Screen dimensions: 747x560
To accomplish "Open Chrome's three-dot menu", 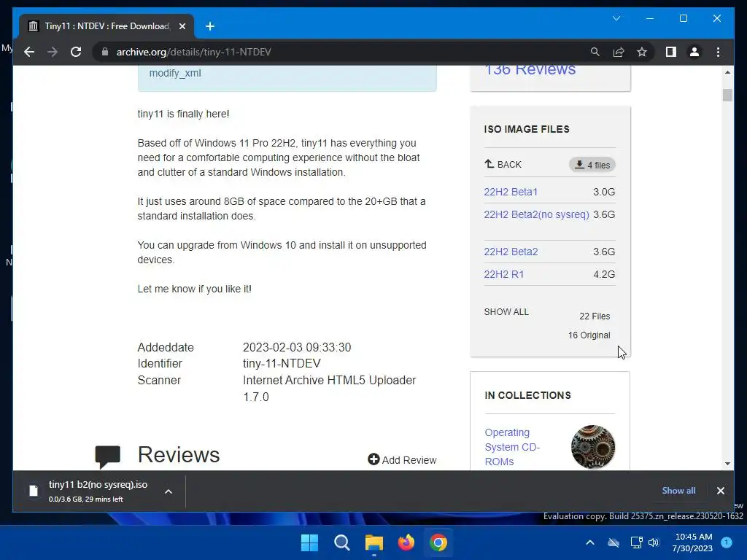I will point(718,52).
